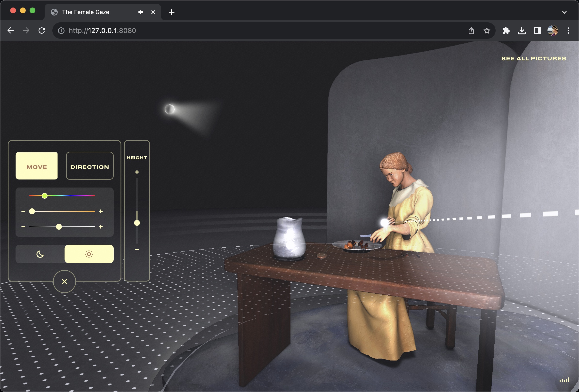The image size is (579, 392).
Task: Open Chrome three-dot menu
Action: pyautogui.click(x=568, y=31)
